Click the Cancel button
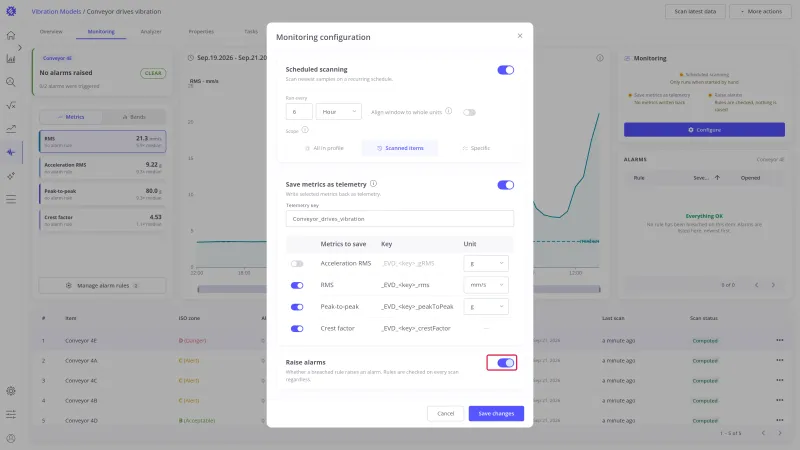The image size is (800, 450). coord(445,413)
